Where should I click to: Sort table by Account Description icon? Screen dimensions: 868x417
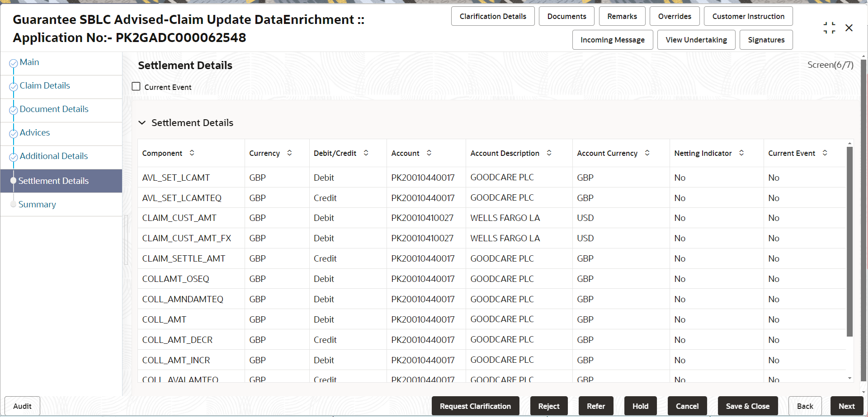point(549,153)
